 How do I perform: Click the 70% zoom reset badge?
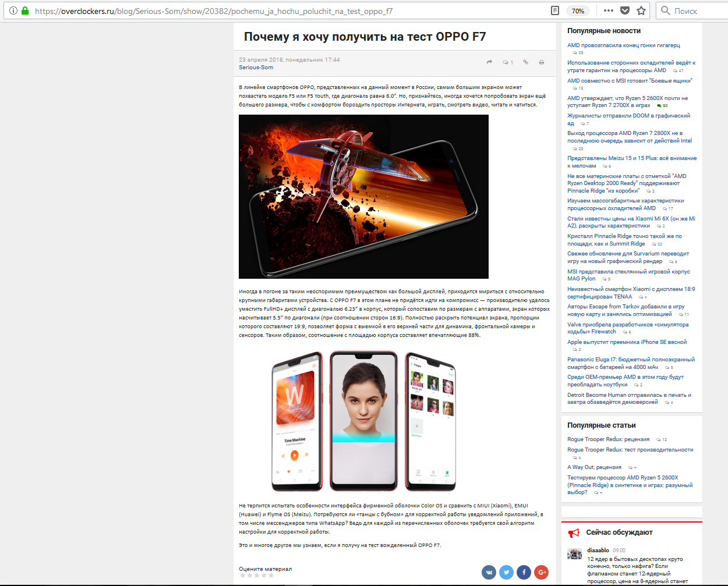coord(578,10)
